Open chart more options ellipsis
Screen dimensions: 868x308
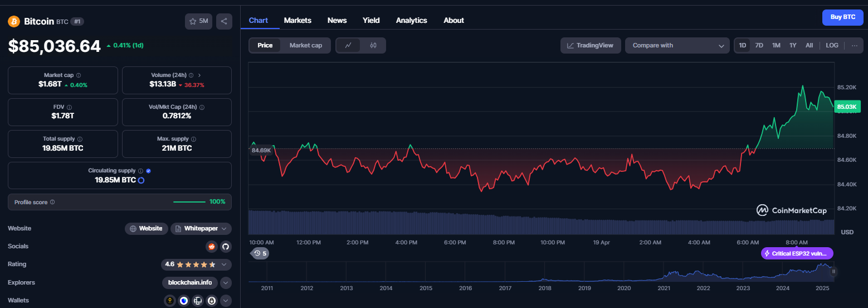855,45
